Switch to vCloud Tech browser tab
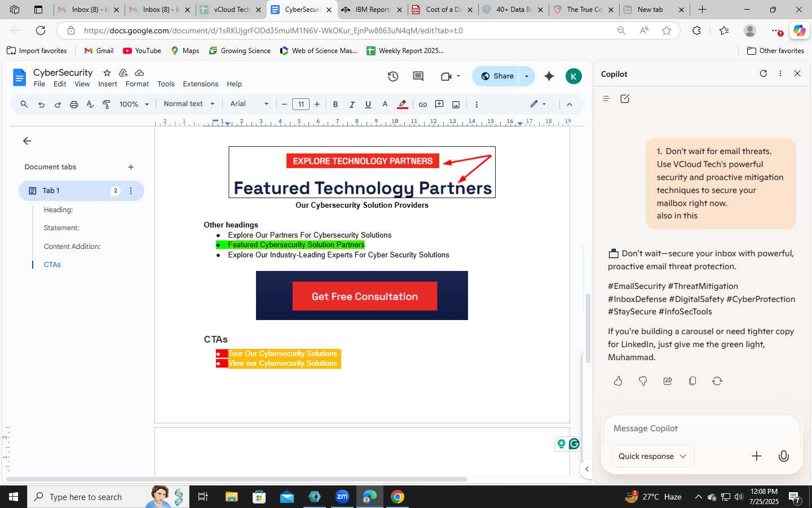 pyautogui.click(x=231, y=10)
